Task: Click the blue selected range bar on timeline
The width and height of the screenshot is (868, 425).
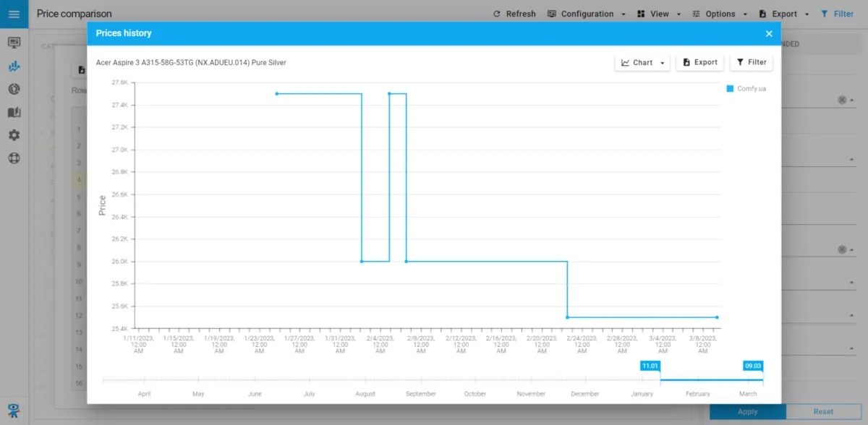Action: (x=711, y=379)
